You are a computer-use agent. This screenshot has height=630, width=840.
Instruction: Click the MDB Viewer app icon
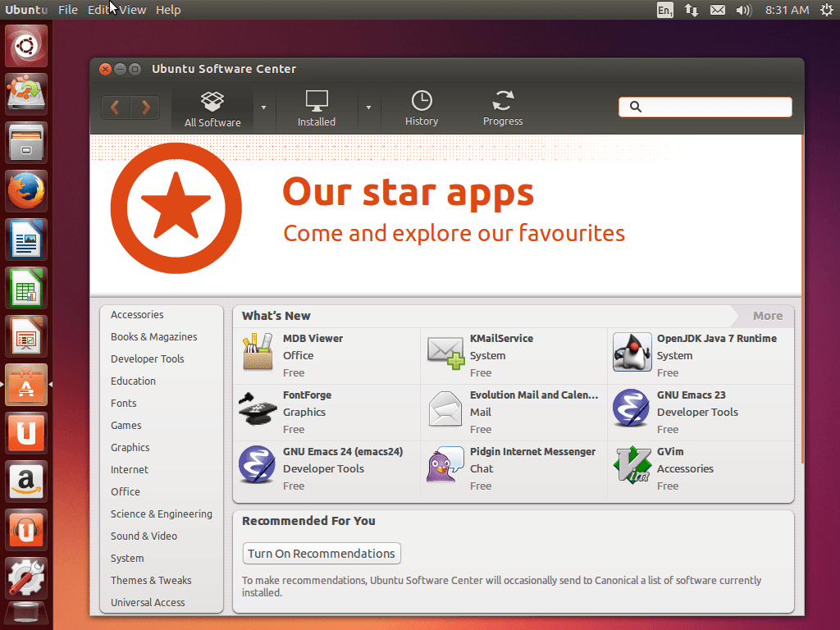pyautogui.click(x=258, y=351)
